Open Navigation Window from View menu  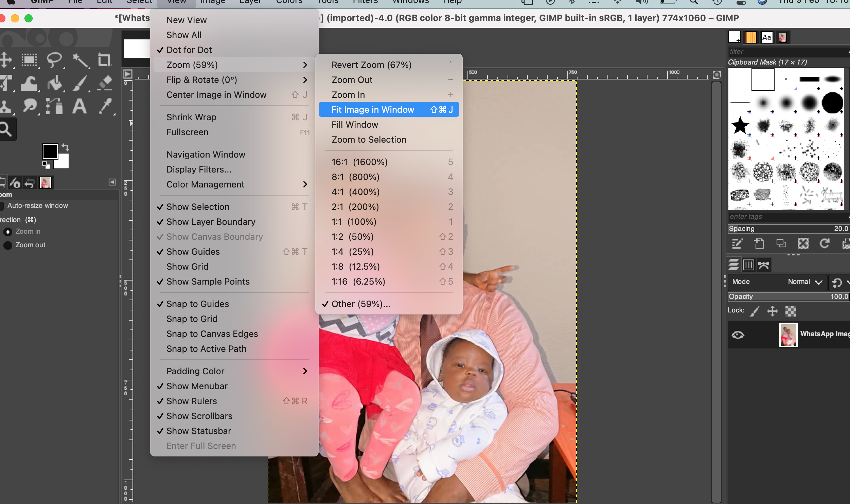point(234,155)
